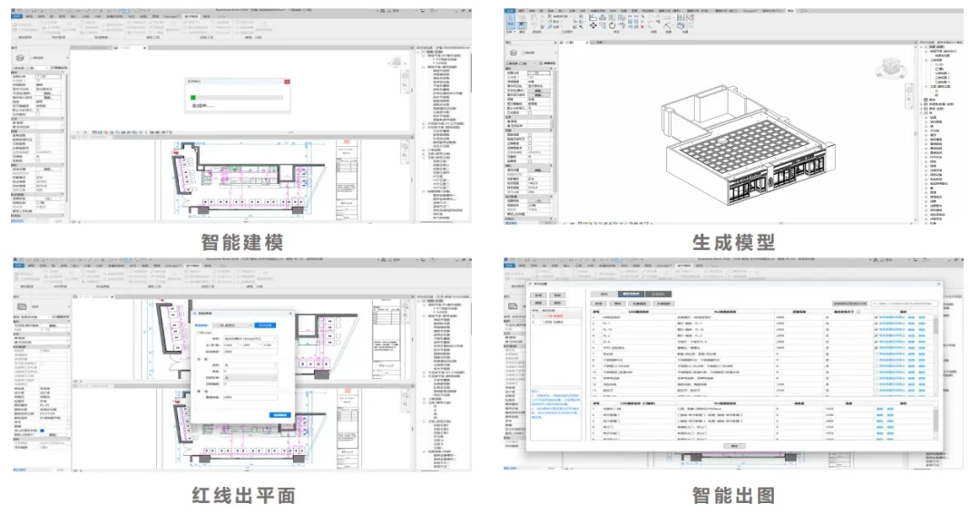The image size is (980, 514).
Task: Uncheck the box in row 4 of 智能出图 table
Action: 877,335
